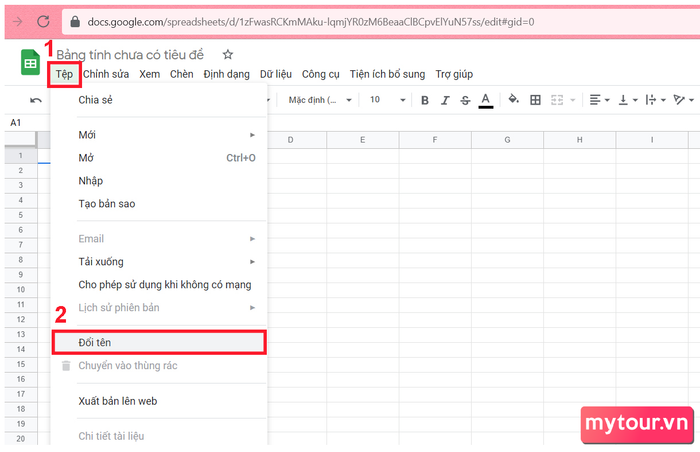Open vertical align dropdown
The image size is (700, 452).
(x=628, y=100)
